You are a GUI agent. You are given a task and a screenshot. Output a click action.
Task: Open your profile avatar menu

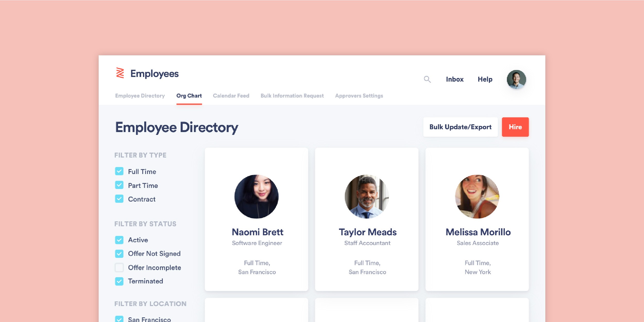pos(516,80)
